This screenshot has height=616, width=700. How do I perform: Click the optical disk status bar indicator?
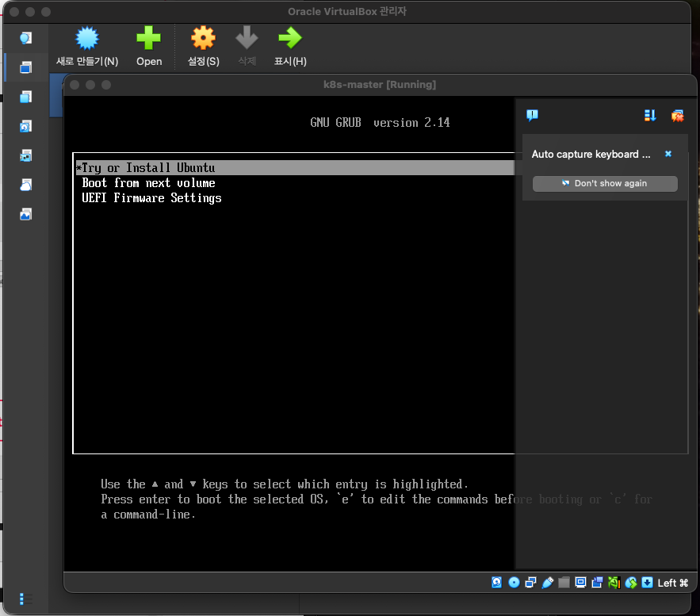coord(514,583)
